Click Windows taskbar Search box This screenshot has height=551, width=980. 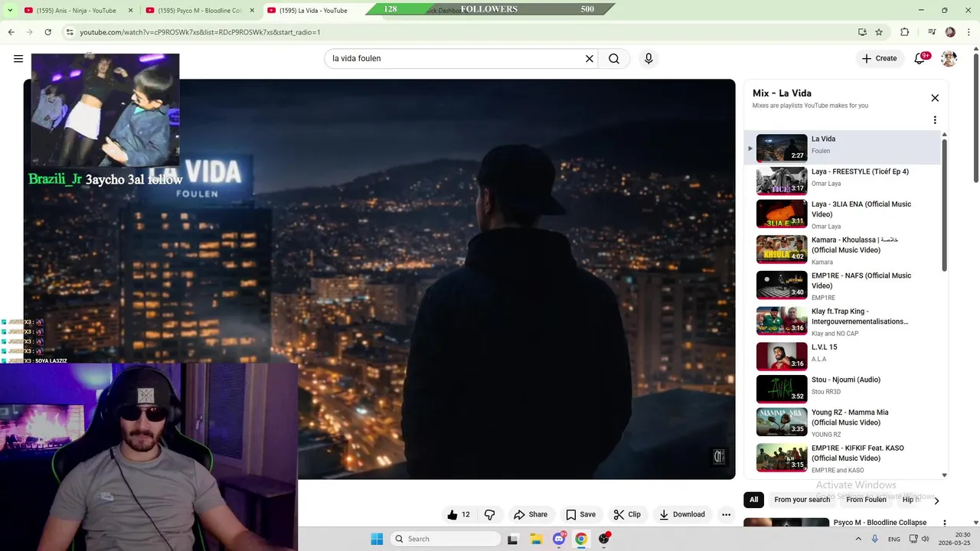pyautogui.click(x=446, y=539)
